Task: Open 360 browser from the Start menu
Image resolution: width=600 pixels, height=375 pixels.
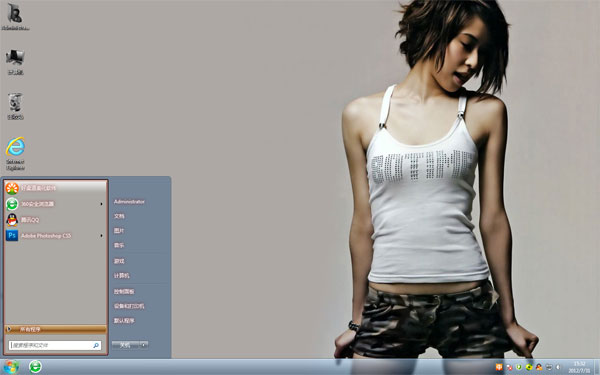Action: (55, 204)
